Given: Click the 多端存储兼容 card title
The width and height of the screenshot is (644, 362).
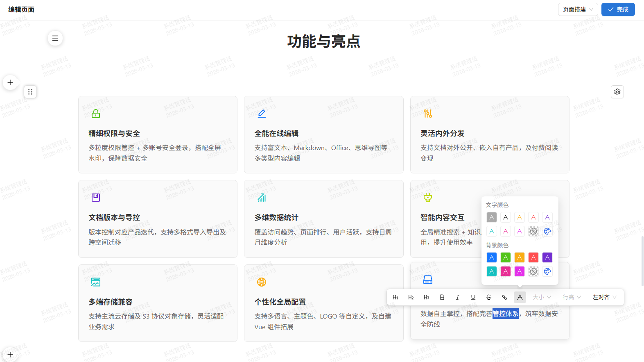Looking at the screenshot, I should point(111,302).
